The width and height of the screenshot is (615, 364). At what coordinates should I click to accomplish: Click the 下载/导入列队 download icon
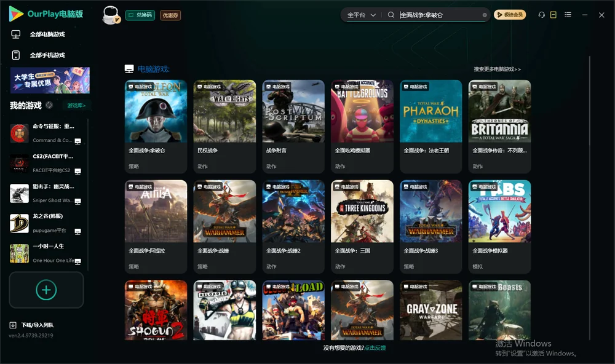13,325
